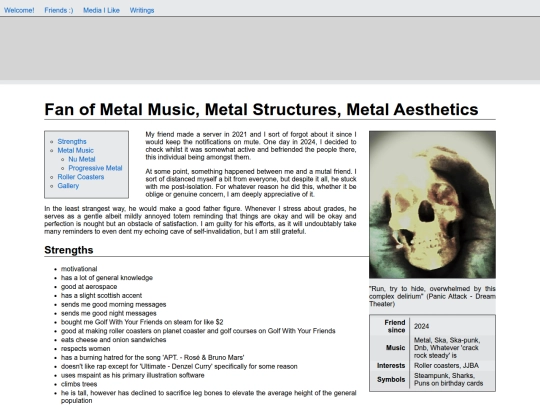Click 'eats cheese and onion sandwiches'
The image size is (540, 405).
(113, 340)
